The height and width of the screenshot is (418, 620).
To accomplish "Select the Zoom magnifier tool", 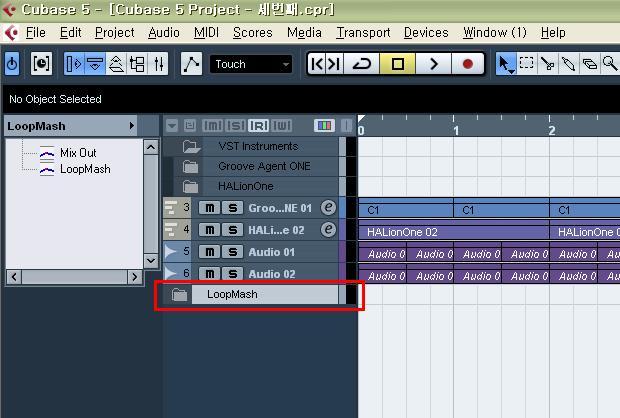I will tap(610, 63).
